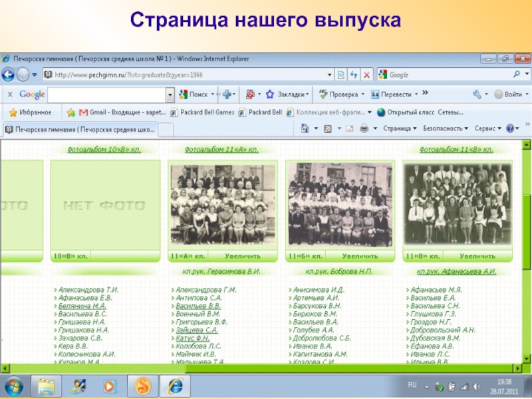The image size is (532, 399).
Task: Open the Страница dropdown menu
Action: click(x=400, y=128)
